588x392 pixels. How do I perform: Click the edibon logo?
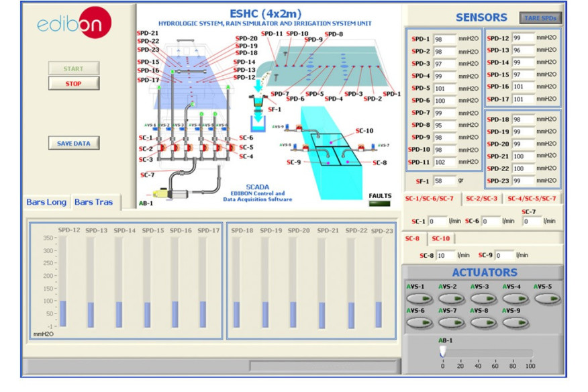[x=75, y=23]
